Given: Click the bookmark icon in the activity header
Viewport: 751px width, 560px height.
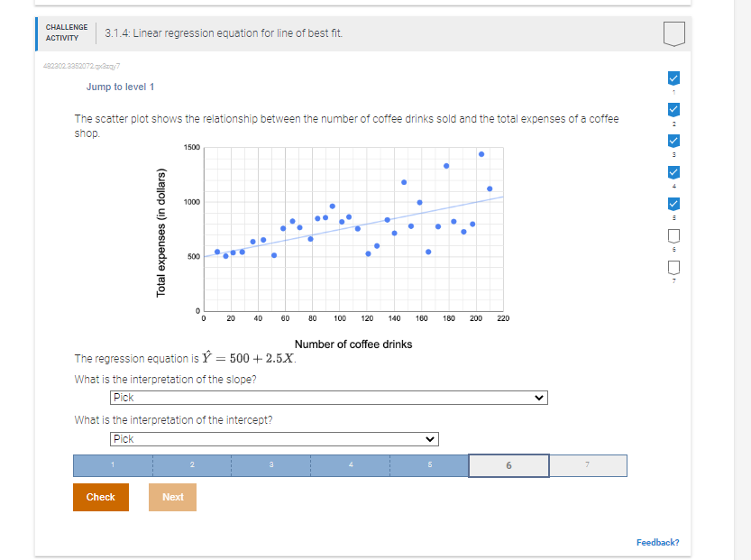Looking at the screenshot, I should tap(673, 32).
